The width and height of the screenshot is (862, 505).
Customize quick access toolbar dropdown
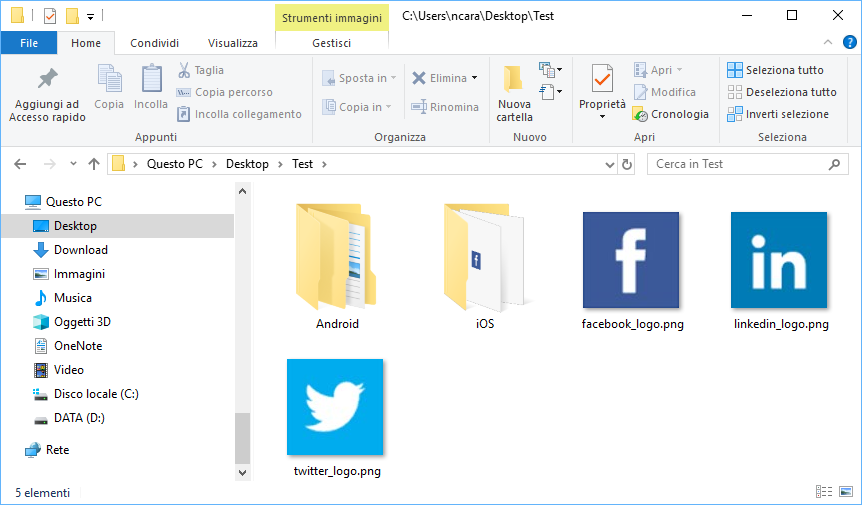90,17
